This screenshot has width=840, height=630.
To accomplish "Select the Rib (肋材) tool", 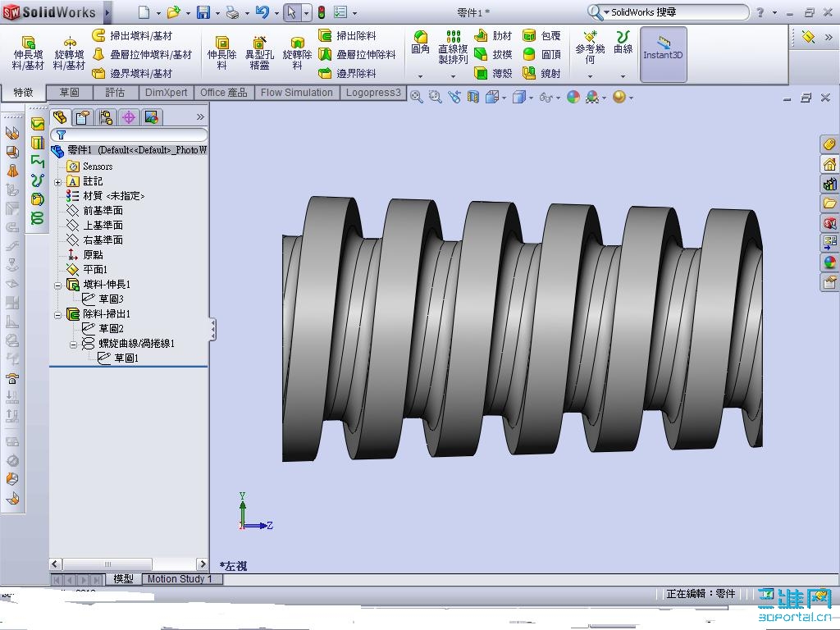I will click(x=493, y=35).
